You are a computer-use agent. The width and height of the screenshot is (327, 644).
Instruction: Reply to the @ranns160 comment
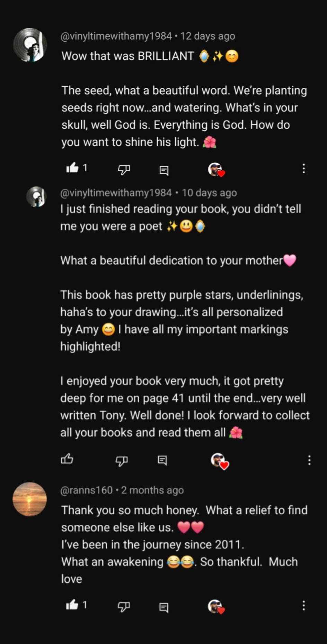pyautogui.click(x=163, y=607)
